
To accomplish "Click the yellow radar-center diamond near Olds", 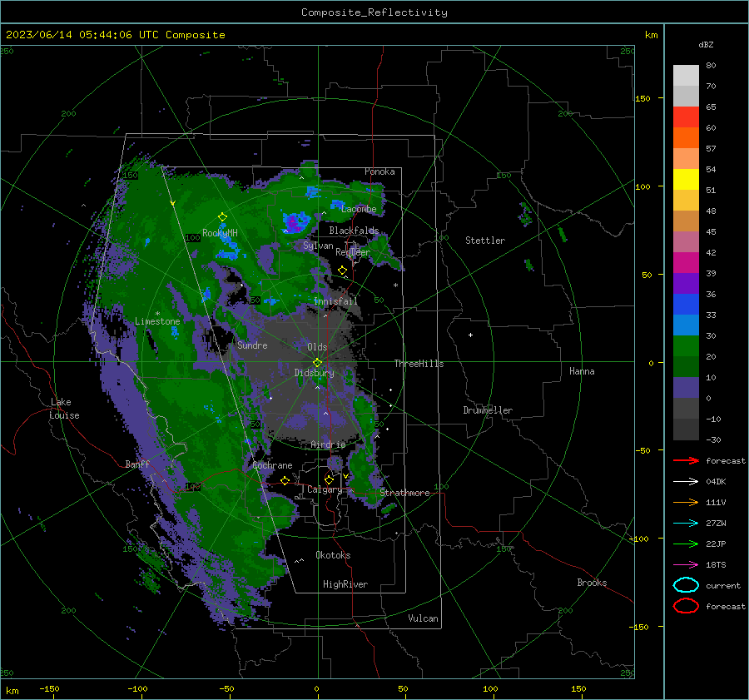I will point(318,363).
